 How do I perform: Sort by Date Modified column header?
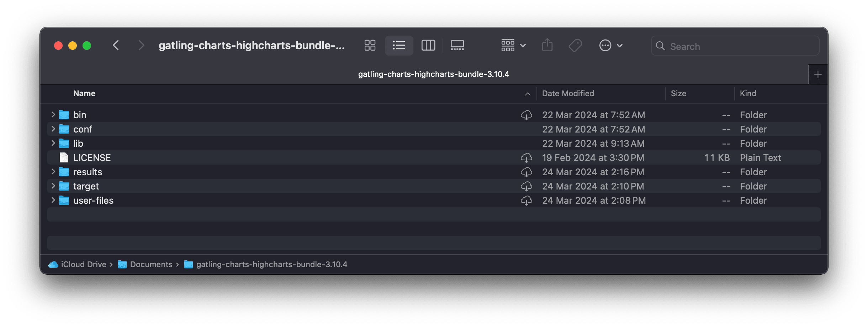(568, 93)
